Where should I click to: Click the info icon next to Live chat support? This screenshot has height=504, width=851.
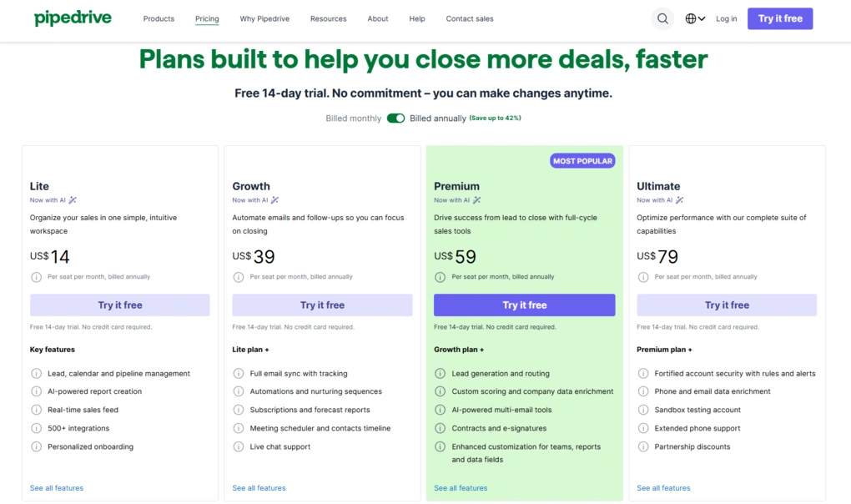[238, 446]
